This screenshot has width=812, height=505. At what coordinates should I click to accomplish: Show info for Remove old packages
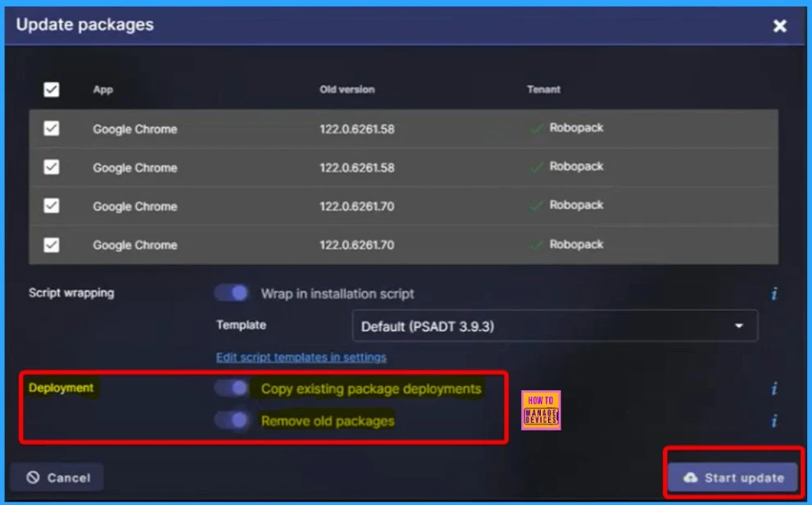click(x=773, y=421)
